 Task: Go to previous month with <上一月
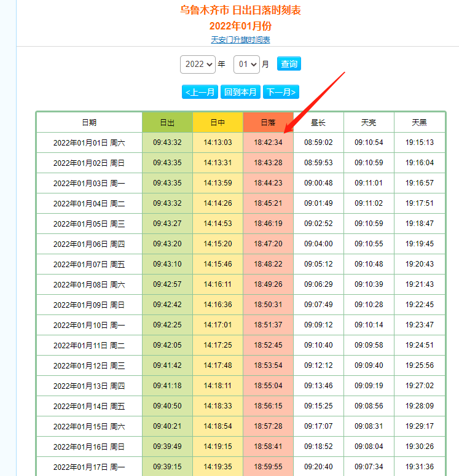[200, 92]
